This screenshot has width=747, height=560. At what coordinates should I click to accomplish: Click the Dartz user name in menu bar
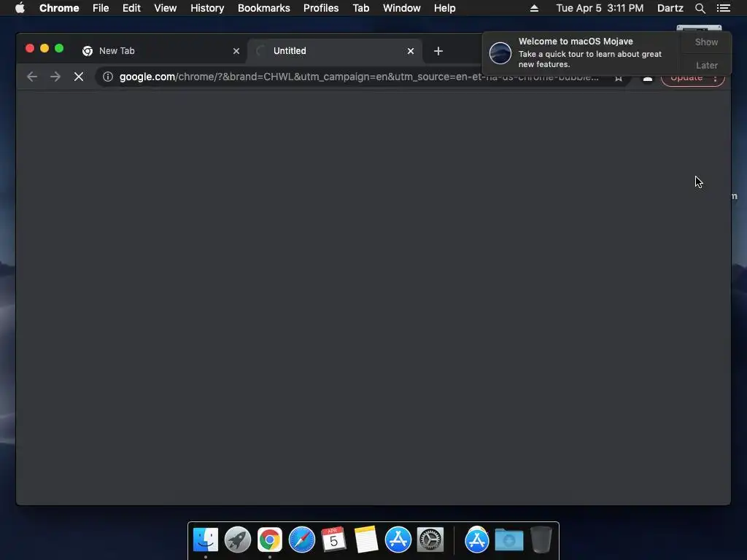(x=670, y=8)
